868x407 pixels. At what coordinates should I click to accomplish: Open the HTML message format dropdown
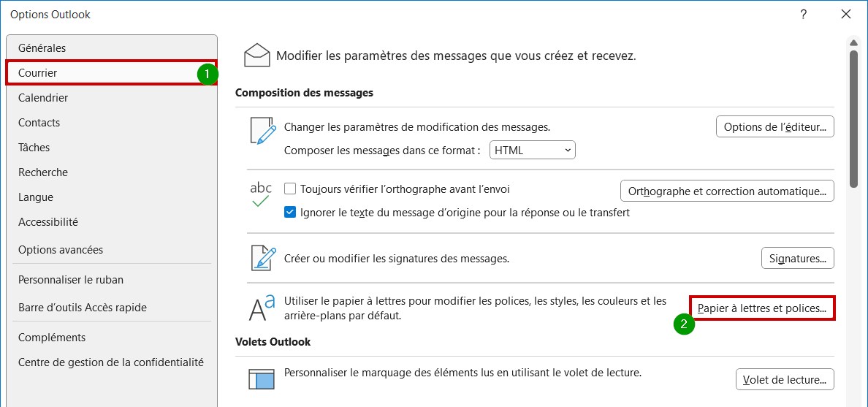click(533, 150)
